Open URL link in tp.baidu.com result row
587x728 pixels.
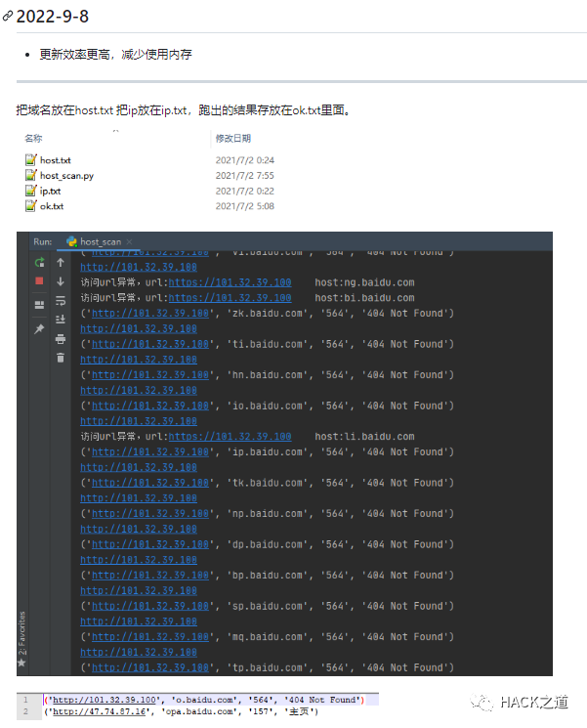click(x=150, y=667)
